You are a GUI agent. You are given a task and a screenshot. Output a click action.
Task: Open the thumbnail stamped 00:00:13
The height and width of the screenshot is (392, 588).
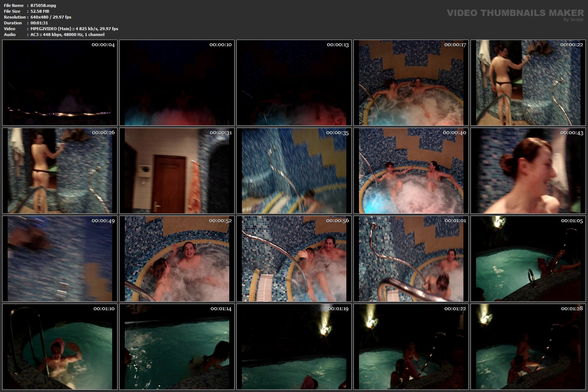pyautogui.click(x=294, y=83)
